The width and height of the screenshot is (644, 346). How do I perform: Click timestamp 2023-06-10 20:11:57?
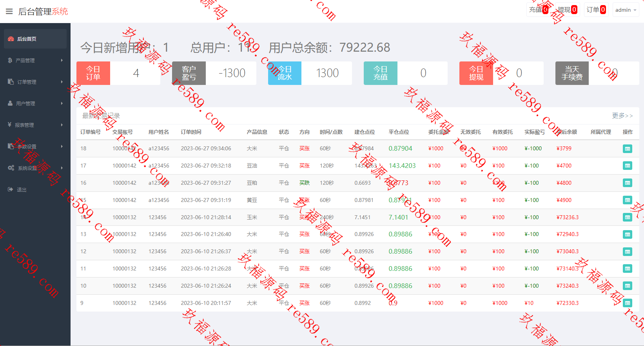point(206,303)
